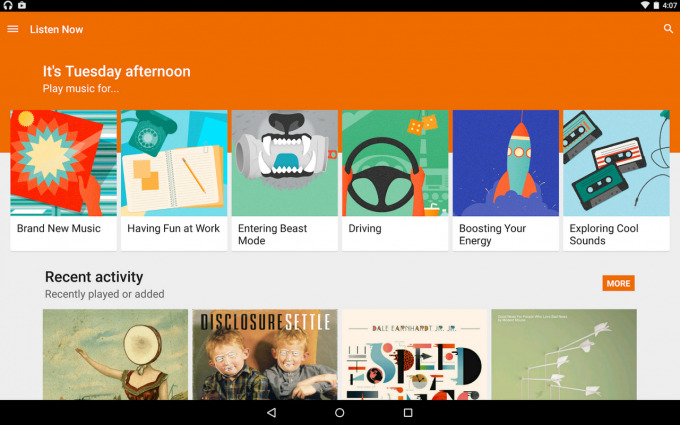The height and width of the screenshot is (425, 680).
Task: Open the Disclosure Settle album
Action: coord(265,354)
